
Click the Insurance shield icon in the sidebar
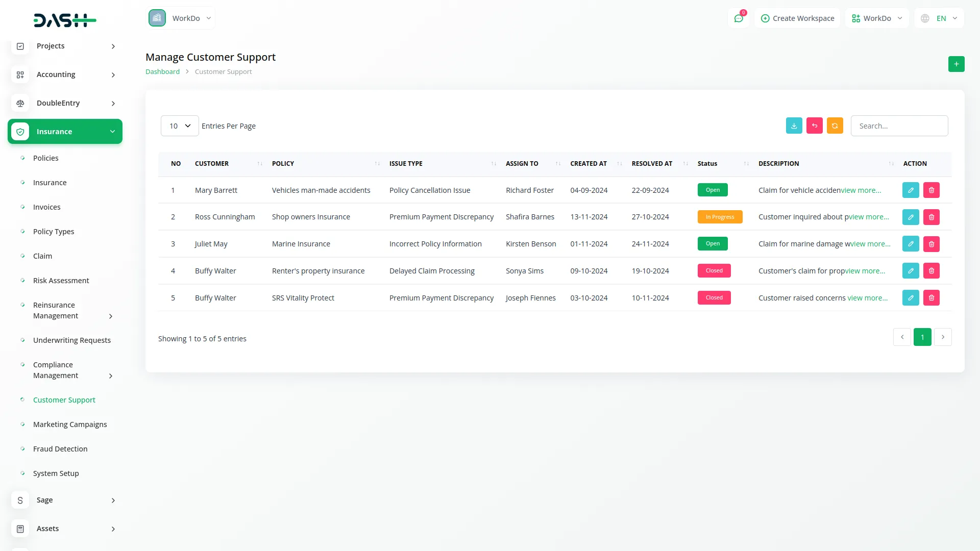click(x=20, y=131)
